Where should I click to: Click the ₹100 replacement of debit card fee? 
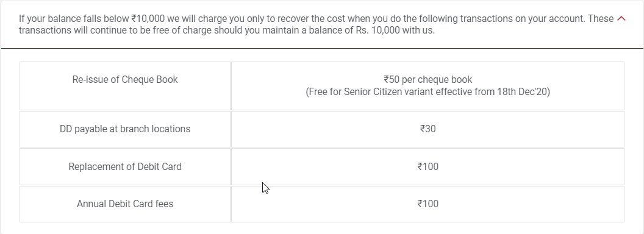pos(428,167)
